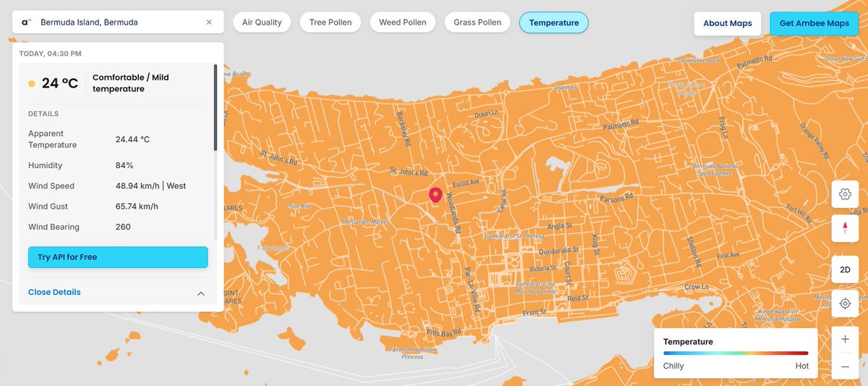This screenshot has width=868, height=386.
Task: Click the Temperature legend color gradient
Action: [736, 353]
